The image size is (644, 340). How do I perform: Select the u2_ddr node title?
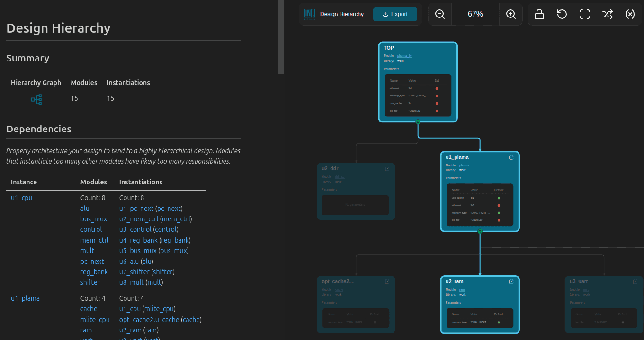pyautogui.click(x=330, y=168)
